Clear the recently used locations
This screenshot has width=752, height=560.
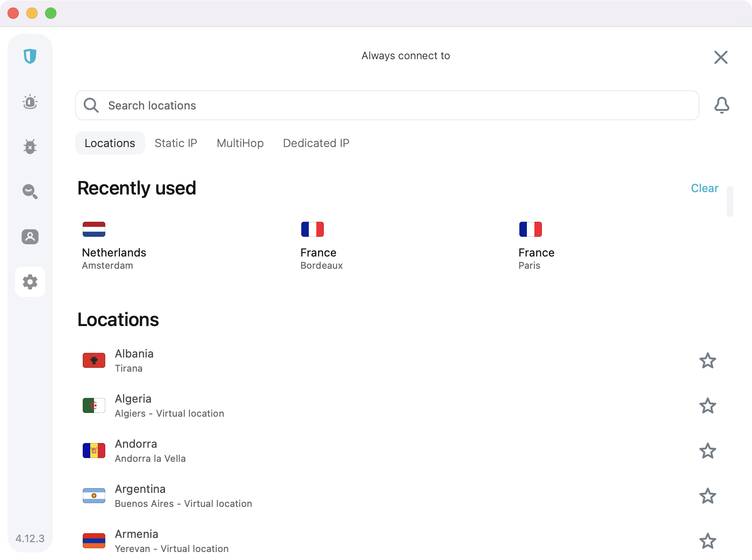[x=704, y=188]
